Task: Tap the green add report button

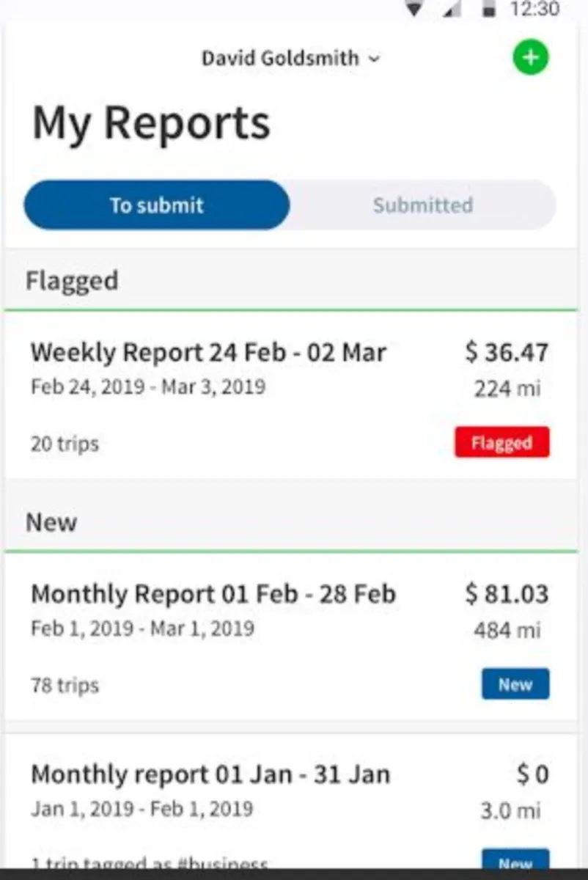Action: click(530, 57)
